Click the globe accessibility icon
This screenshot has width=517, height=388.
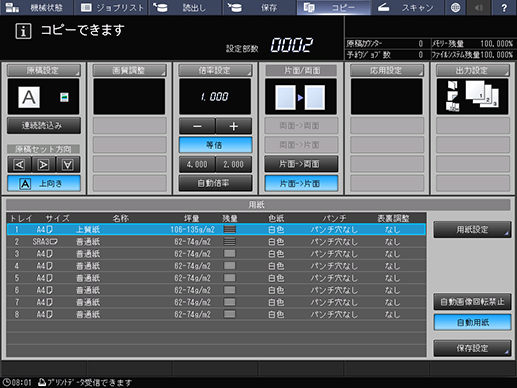(455, 7)
